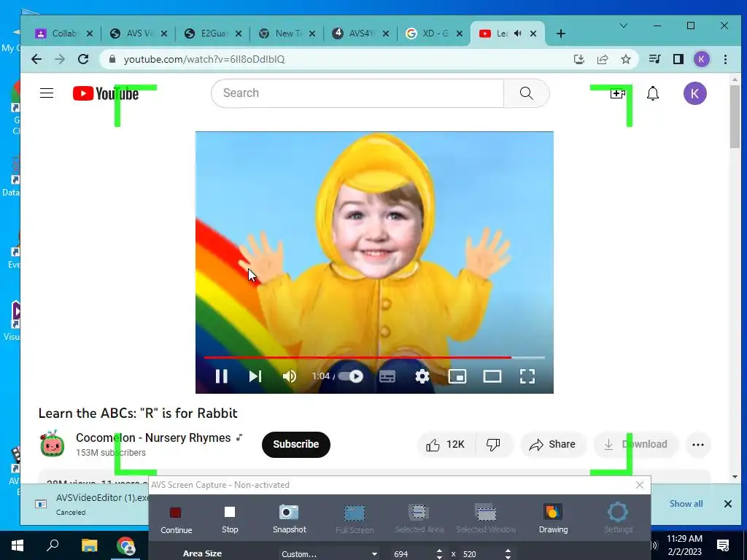
Task: Open more actions three-dot menu under video
Action: click(x=698, y=445)
